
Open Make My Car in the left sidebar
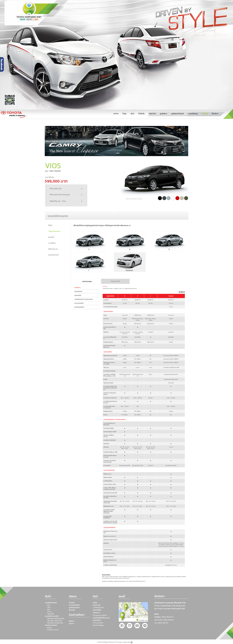click(x=53, y=249)
